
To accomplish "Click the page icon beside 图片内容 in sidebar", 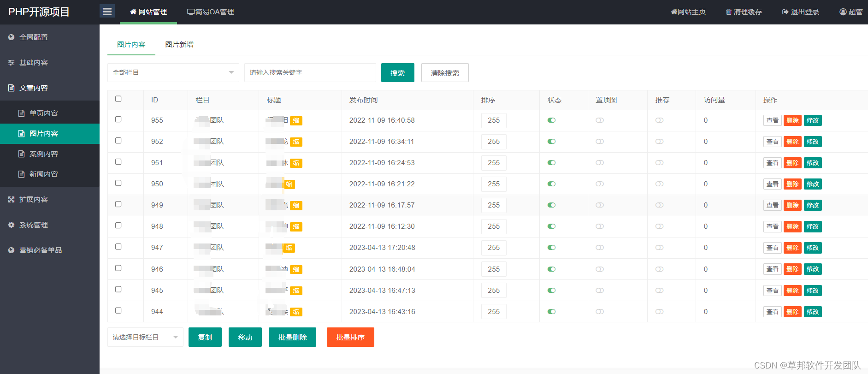I will [x=21, y=134].
